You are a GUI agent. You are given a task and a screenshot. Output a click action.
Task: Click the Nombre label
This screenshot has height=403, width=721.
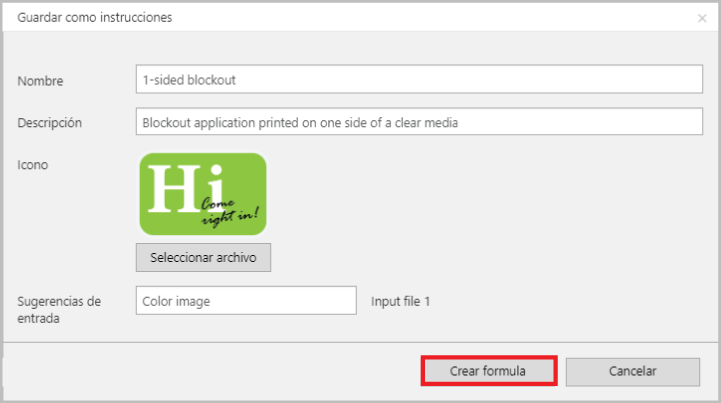click(x=40, y=81)
